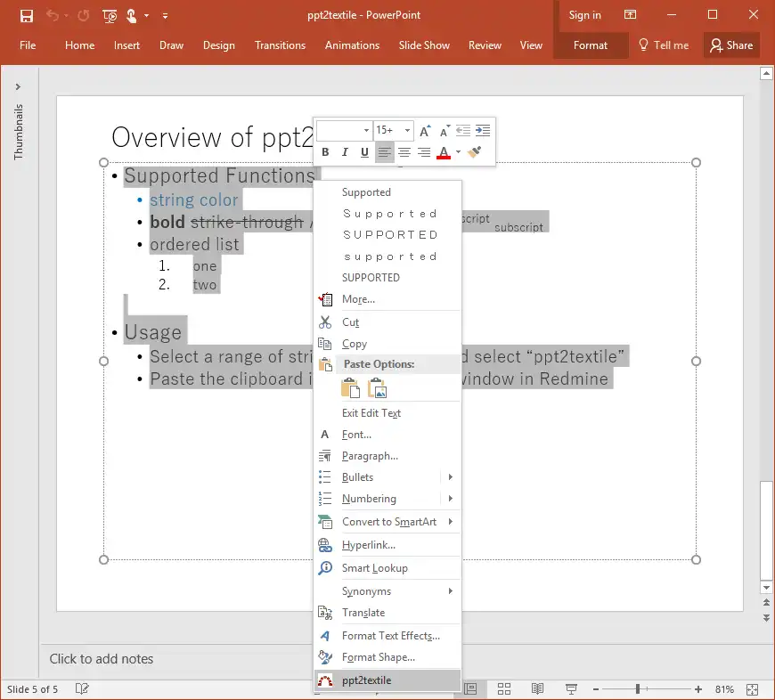Screen dimensions: 775x700
Task: Click Tell me search box
Action: [x=664, y=45]
